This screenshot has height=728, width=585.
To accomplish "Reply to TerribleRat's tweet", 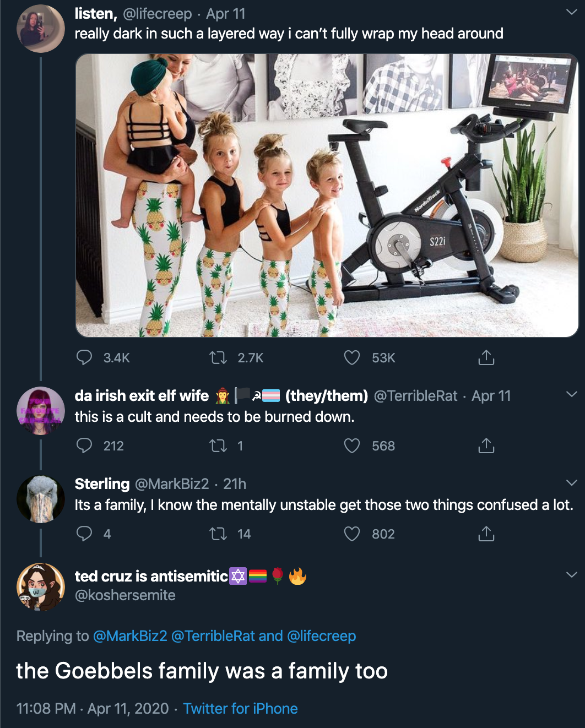I will (x=84, y=446).
